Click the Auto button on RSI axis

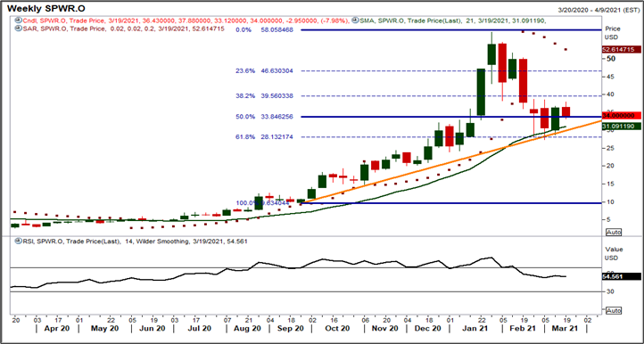pos(614,310)
